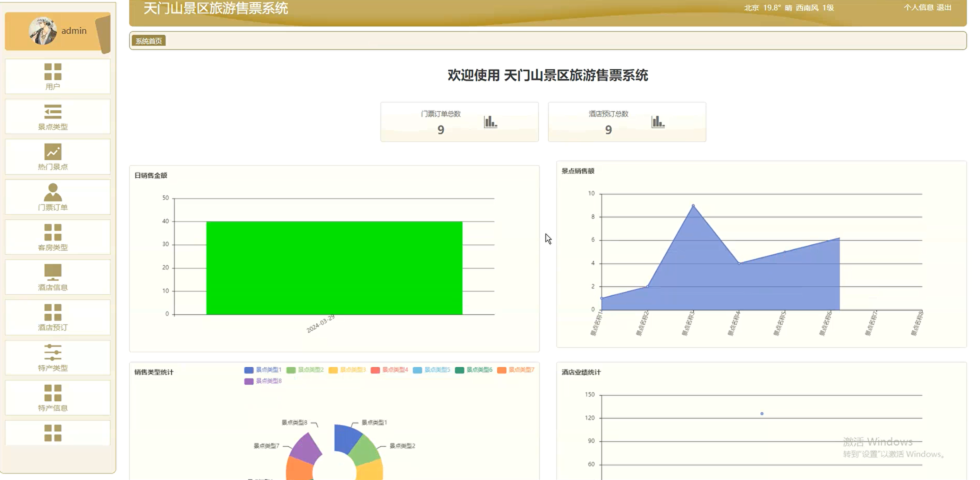The image size is (980, 480).
Task: Click the 景点销售额 chart title
Action: coord(578,171)
